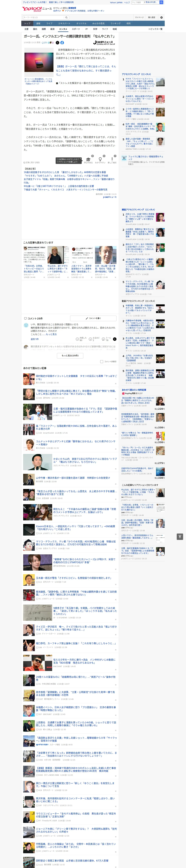Close the reaction tooltip popup
The width and height of the screenshot is (186, 868).
(80, 159)
